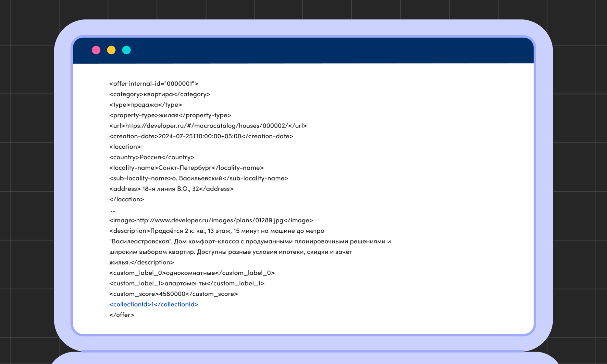Click the category квартира line

tap(160, 94)
